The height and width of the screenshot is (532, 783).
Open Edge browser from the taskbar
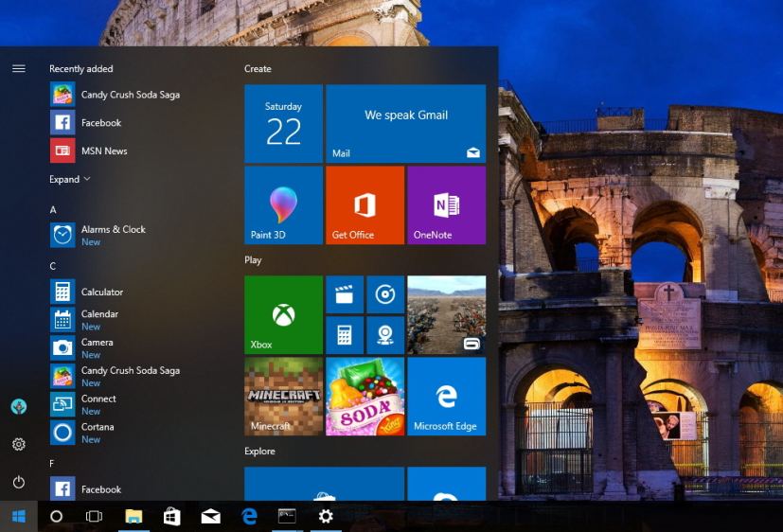pos(249,516)
